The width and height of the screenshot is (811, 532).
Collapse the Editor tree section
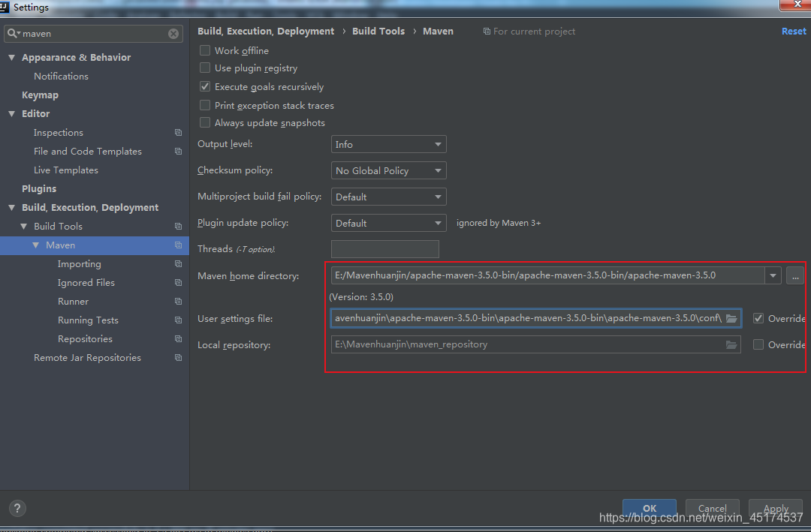12,114
